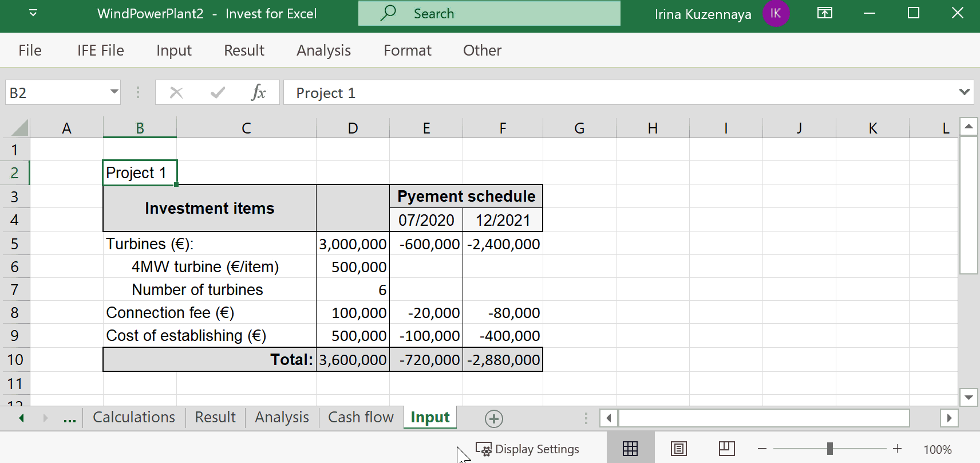Open the Quick Access Toolbar customize arrow
The width and height of the screenshot is (980, 463).
pyautogui.click(x=33, y=13)
